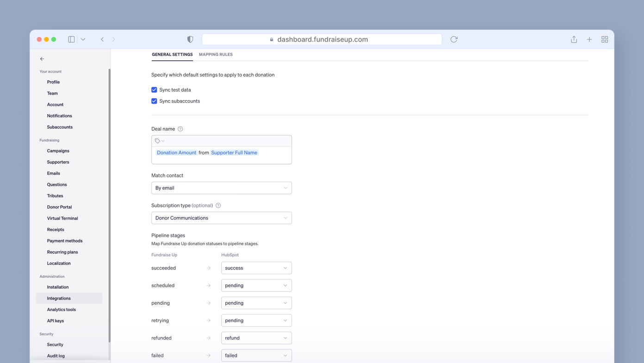The height and width of the screenshot is (363, 644).
Task: Select the Donation Amount token
Action: click(176, 152)
